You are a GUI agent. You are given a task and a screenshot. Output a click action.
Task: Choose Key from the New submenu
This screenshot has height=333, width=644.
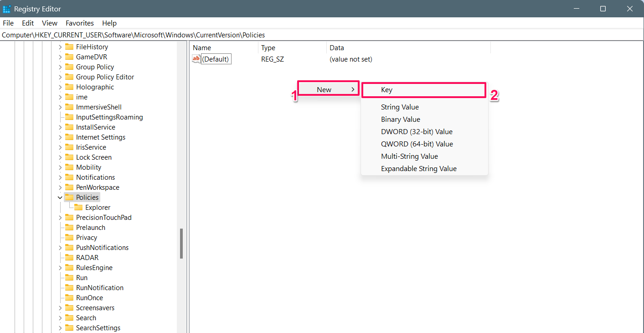coord(424,90)
